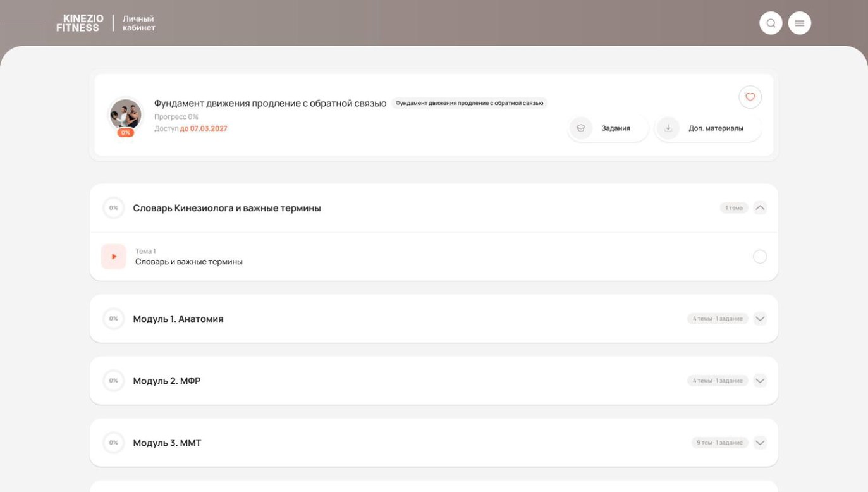
Task: Mark Тема 1 as completed with the circle
Action: tap(760, 257)
